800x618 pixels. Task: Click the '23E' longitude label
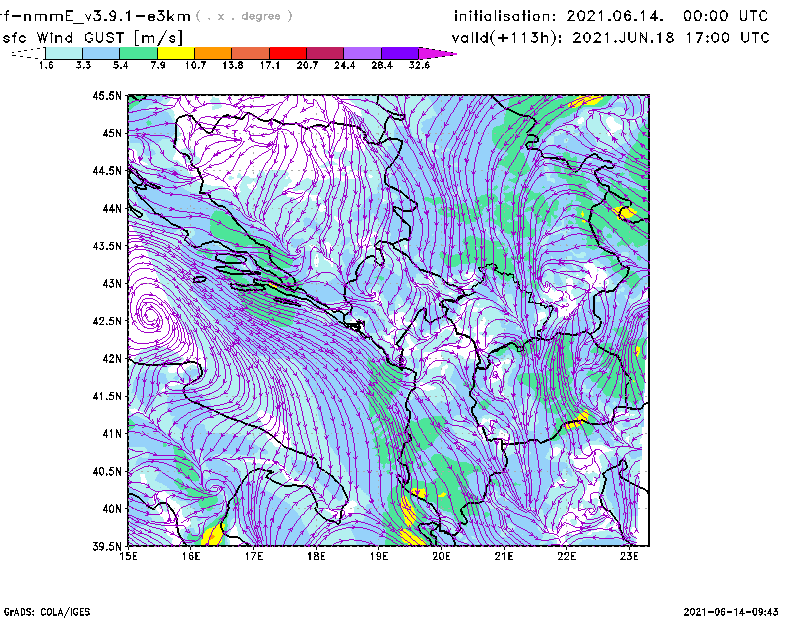pos(629,556)
